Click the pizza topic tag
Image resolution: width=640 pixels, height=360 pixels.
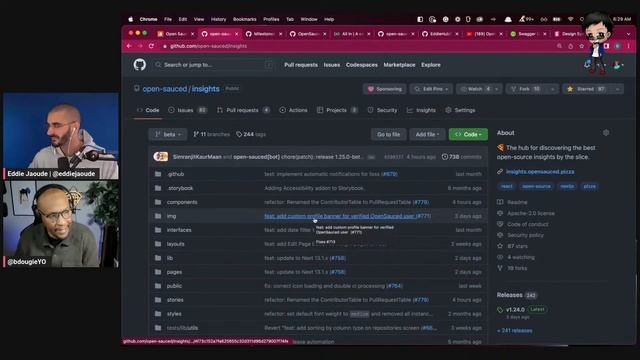[589, 186]
